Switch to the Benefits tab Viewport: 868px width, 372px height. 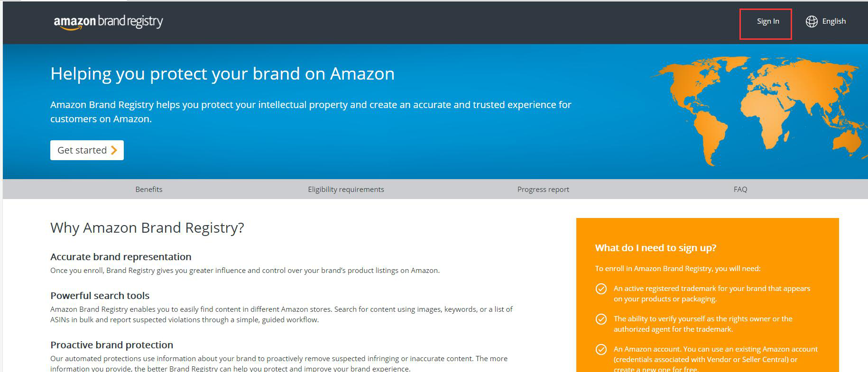click(x=149, y=189)
